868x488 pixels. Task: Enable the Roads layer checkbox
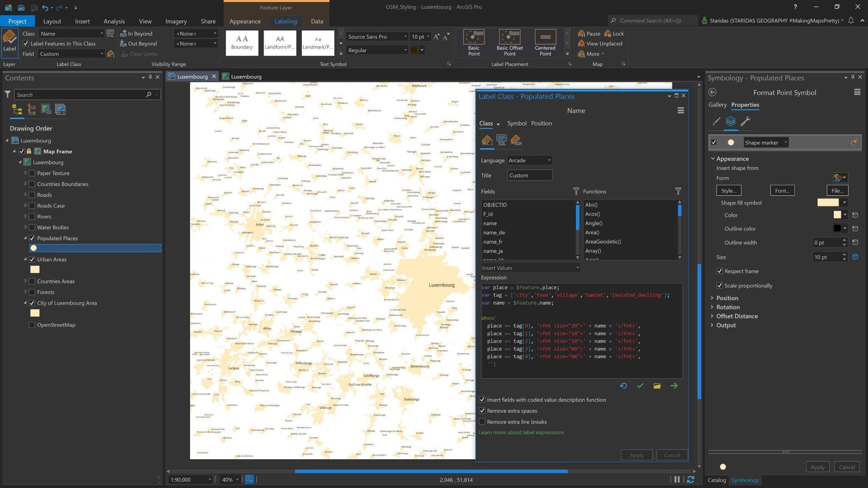point(32,195)
